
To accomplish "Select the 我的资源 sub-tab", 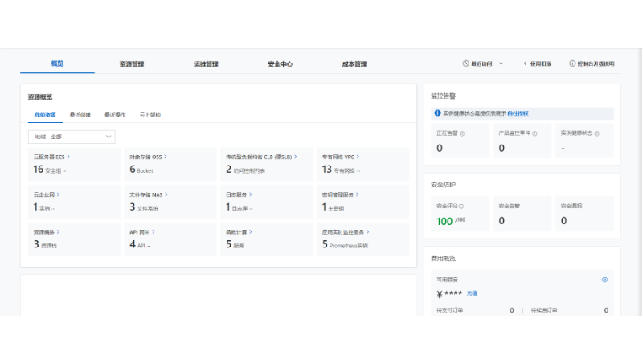I will pyautogui.click(x=45, y=115).
